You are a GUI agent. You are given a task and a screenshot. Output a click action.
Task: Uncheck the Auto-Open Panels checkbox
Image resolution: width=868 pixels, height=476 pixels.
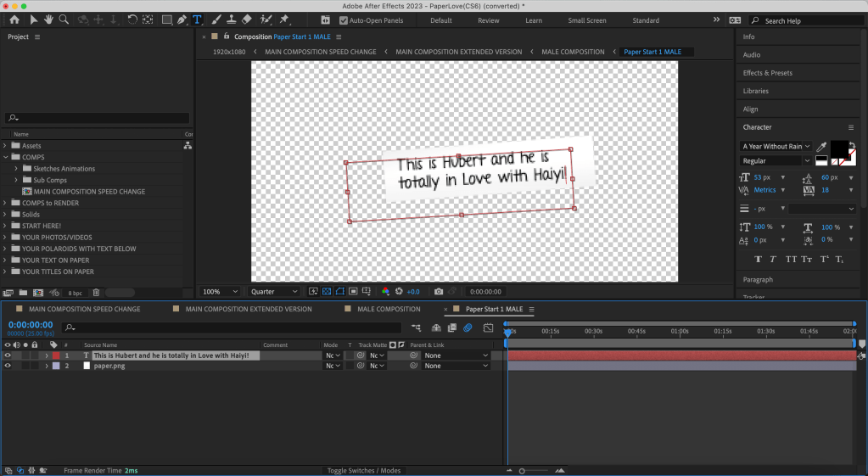pyautogui.click(x=344, y=20)
